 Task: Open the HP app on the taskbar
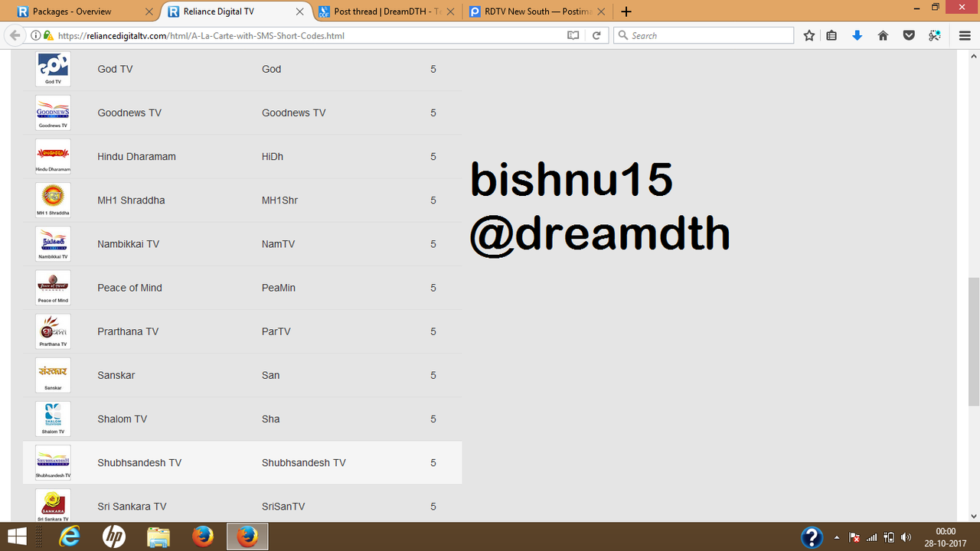click(x=114, y=536)
